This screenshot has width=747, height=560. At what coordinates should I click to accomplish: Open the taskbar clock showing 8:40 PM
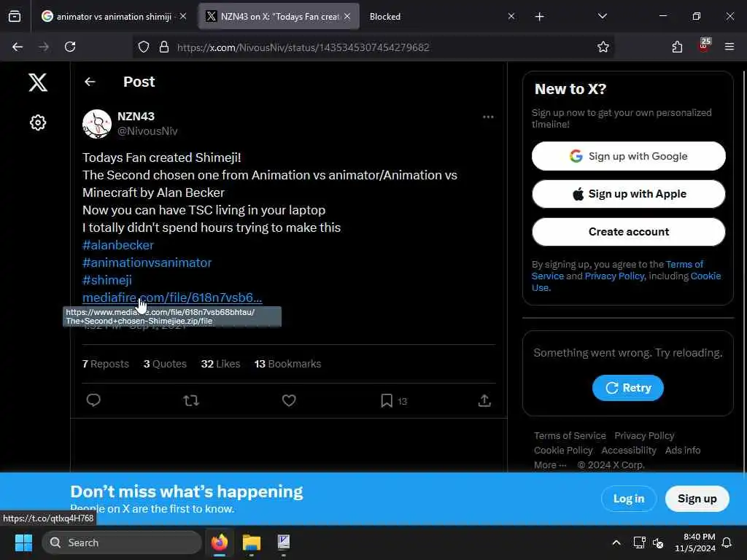coord(695,542)
